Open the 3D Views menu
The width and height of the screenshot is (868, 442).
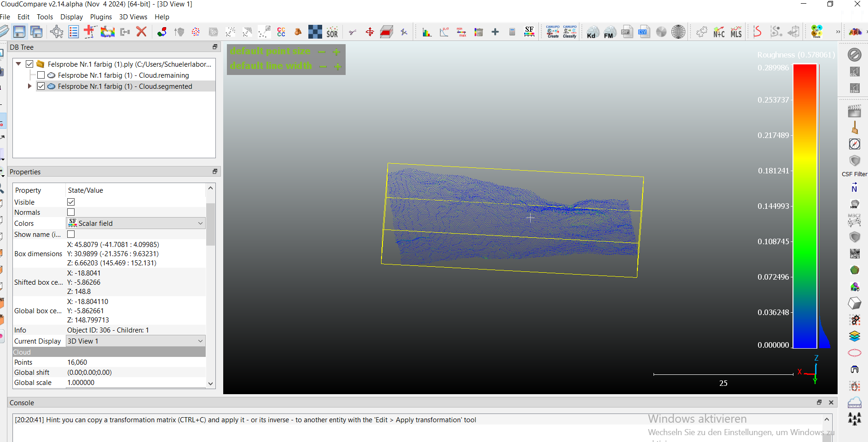pos(133,17)
